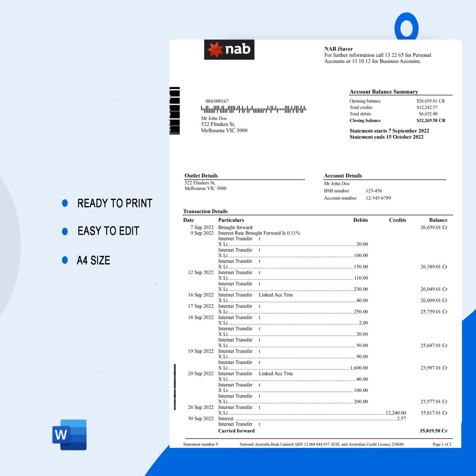This screenshot has width=476, height=476.
Task: Click the account number '12-345-6789'
Action: point(378,198)
